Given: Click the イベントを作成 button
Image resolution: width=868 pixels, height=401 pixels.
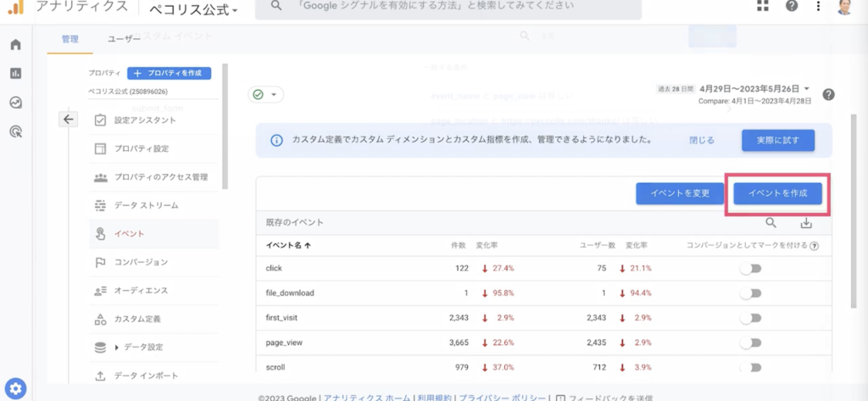Looking at the screenshot, I should point(777,194).
